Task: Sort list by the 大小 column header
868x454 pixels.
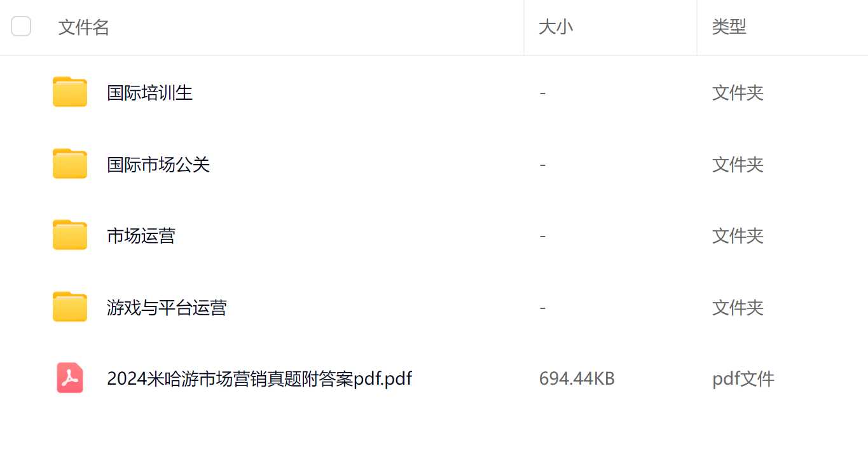Action: 556,27
